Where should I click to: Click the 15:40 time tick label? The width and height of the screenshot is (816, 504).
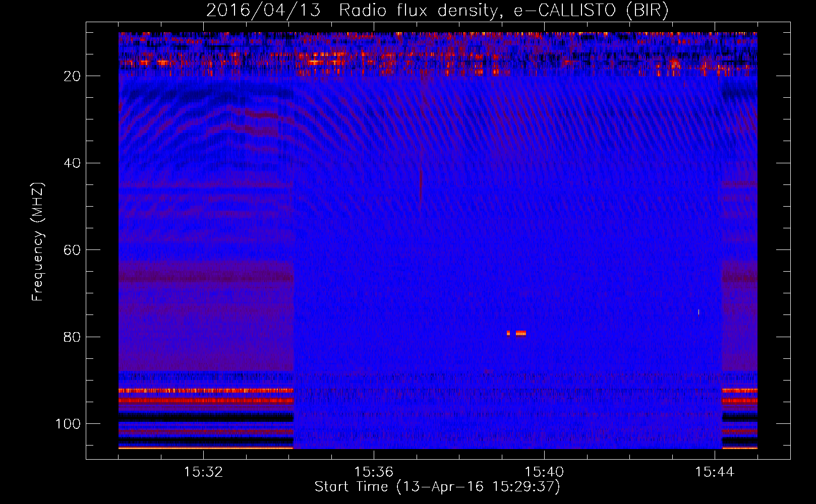click(544, 472)
